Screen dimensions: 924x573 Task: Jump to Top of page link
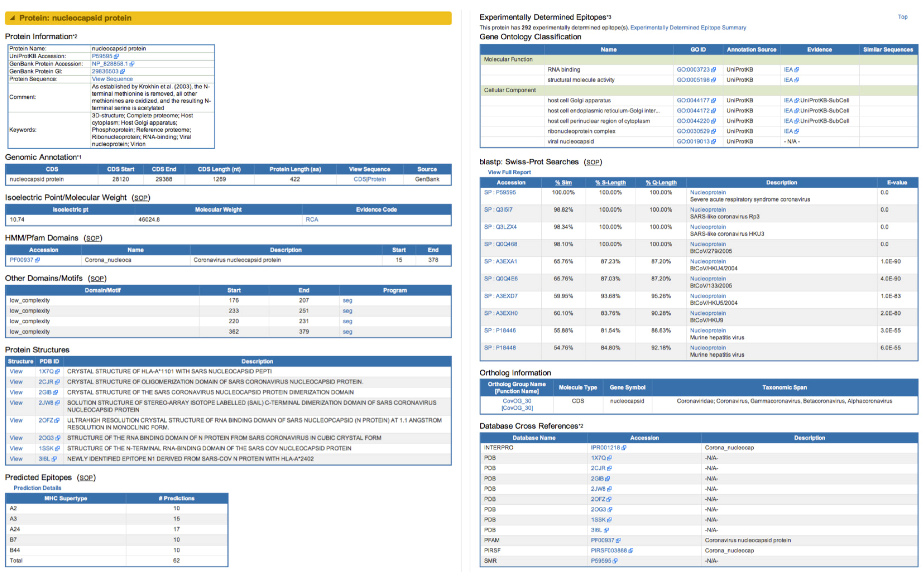(x=902, y=17)
